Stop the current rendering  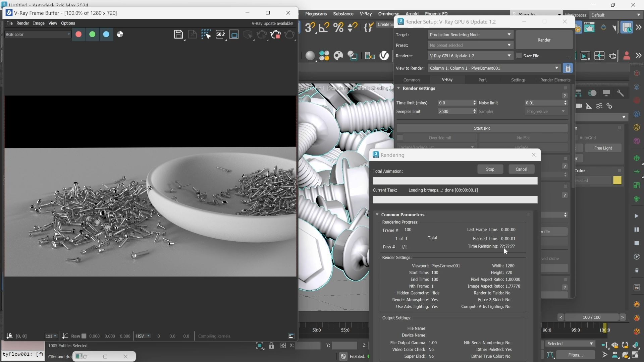[490, 169]
